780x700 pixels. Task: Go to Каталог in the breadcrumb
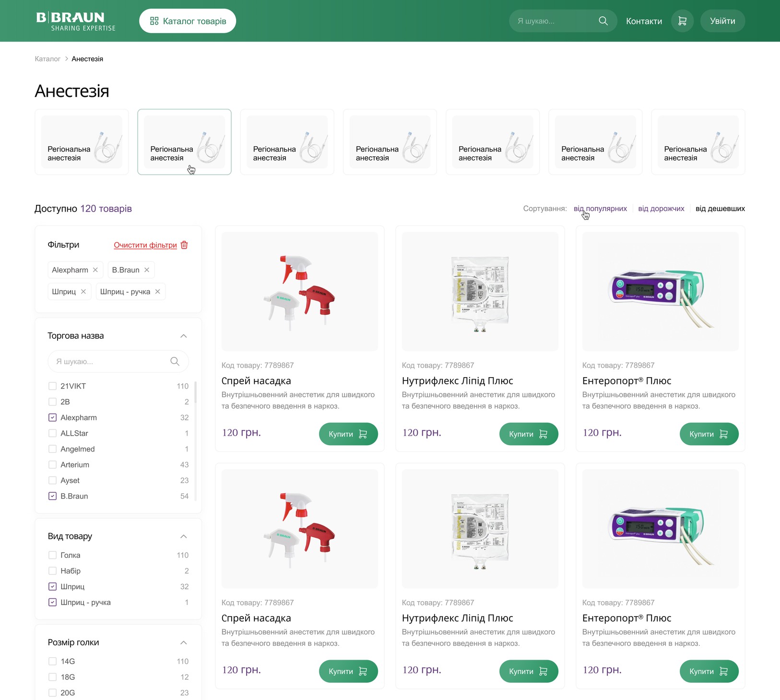(47, 59)
